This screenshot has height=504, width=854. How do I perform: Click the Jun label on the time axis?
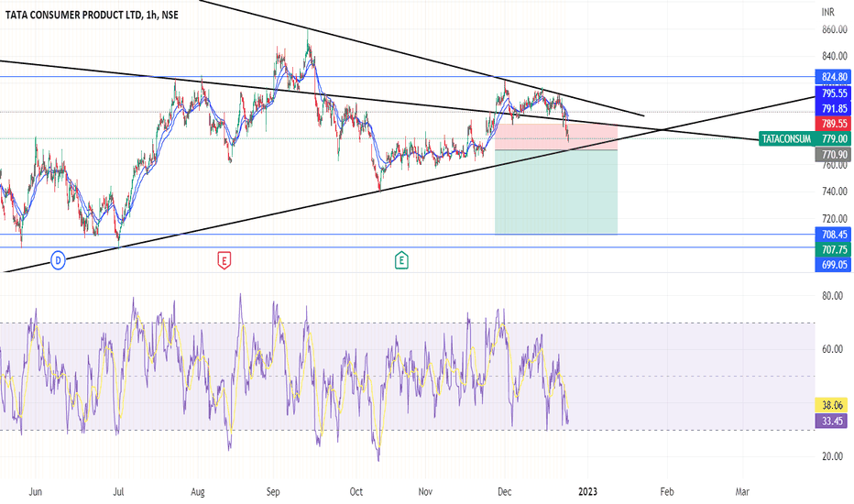pos(35,491)
